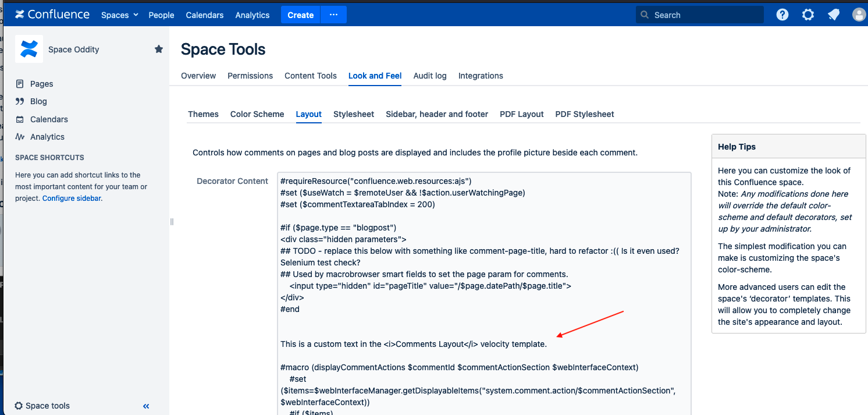Screen dimensions: 868x415
Task: Follow the Configure sidebar link
Action: click(72, 198)
